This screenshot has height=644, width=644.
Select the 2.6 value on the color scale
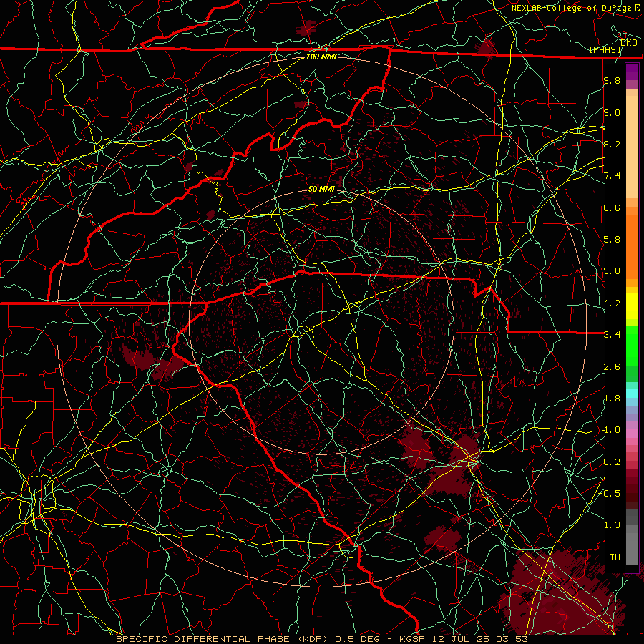[612, 366]
